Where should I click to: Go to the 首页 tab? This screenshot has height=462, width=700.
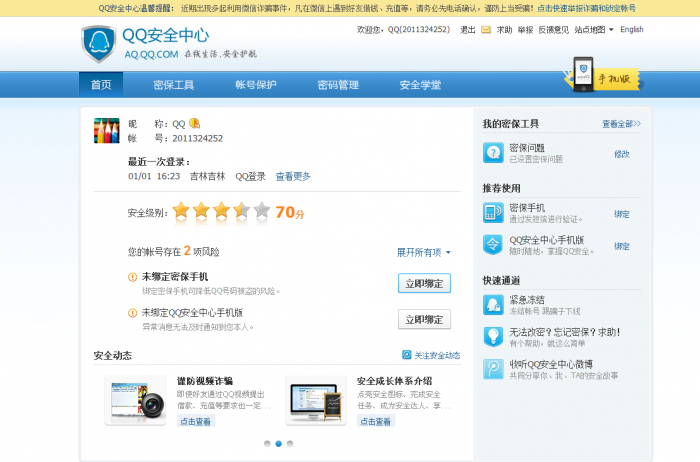click(x=101, y=85)
